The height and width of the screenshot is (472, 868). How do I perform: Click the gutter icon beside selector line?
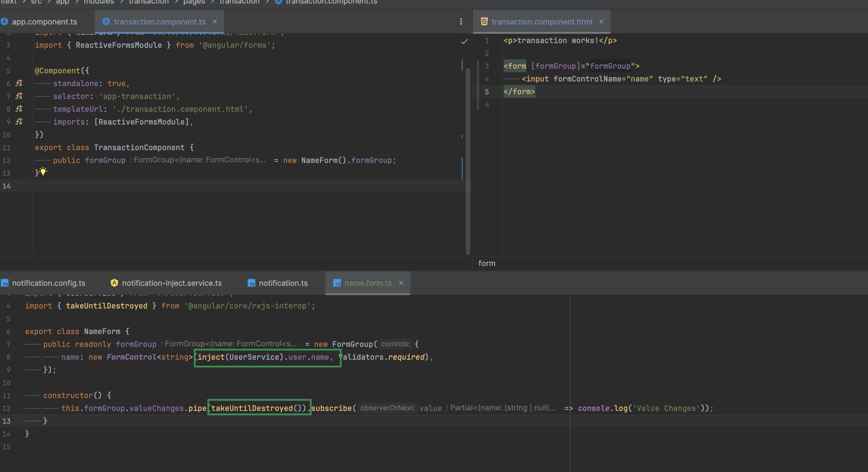(x=19, y=96)
